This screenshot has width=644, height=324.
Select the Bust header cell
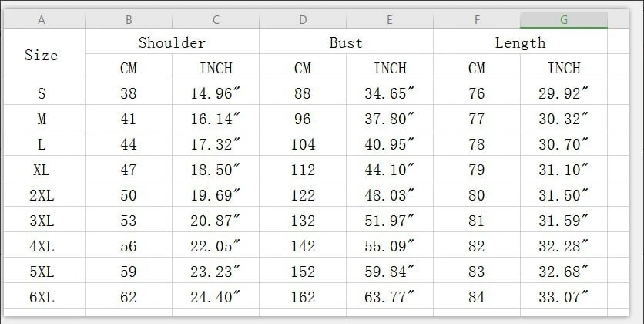[x=346, y=42]
